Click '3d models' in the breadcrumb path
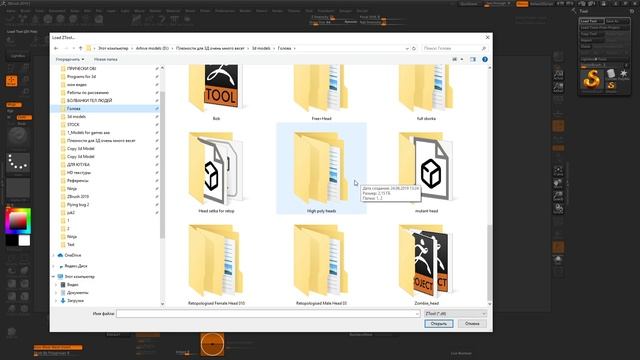The image size is (640, 360). pyautogui.click(x=261, y=48)
